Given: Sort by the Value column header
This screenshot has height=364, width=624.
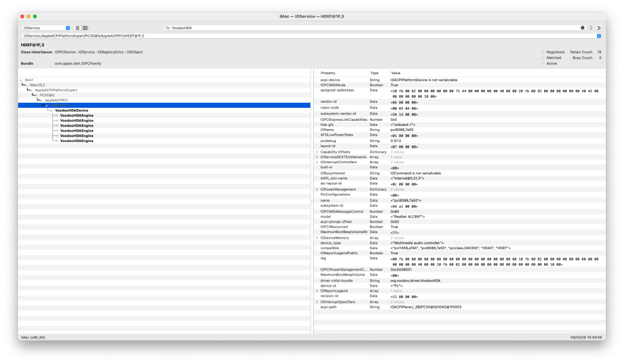Looking at the screenshot, I should (x=396, y=73).
